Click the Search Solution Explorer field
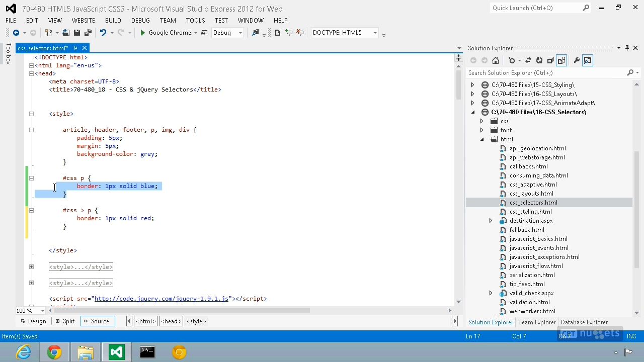 click(547, 73)
